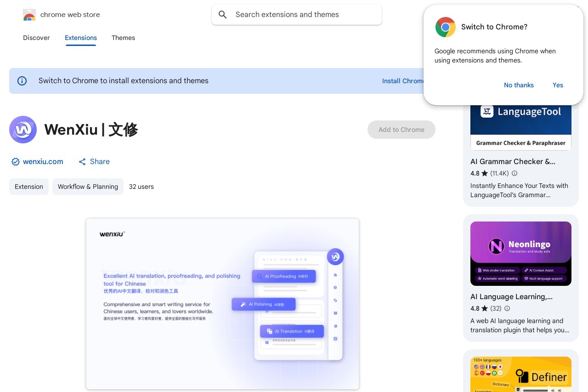Click the Switch to Chrome to install banner text
588x392 pixels.
click(124, 81)
